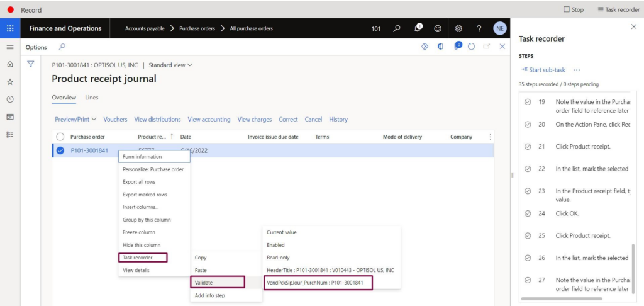
Task: Toggle the select-all rows circle
Action: pyautogui.click(x=60, y=137)
